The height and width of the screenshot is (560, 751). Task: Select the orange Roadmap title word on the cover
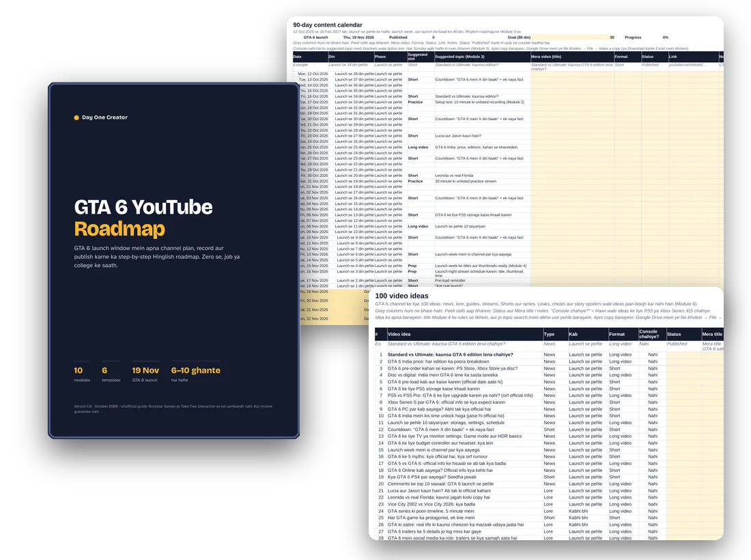pos(119,229)
